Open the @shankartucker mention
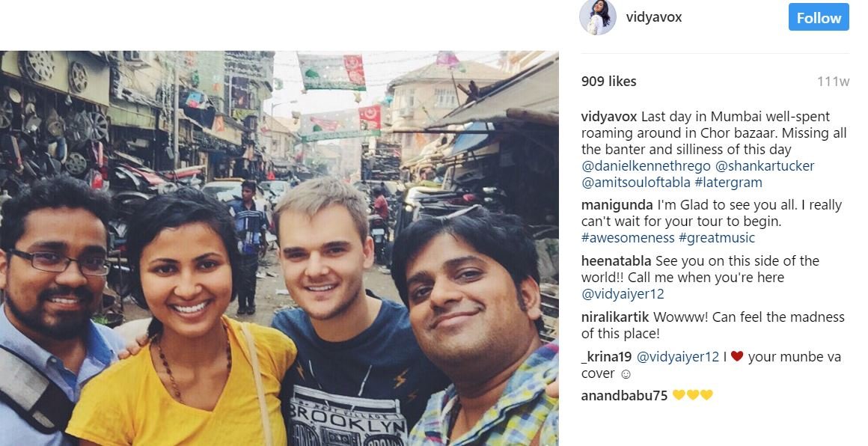868x446 pixels. [x=765, y=166]
